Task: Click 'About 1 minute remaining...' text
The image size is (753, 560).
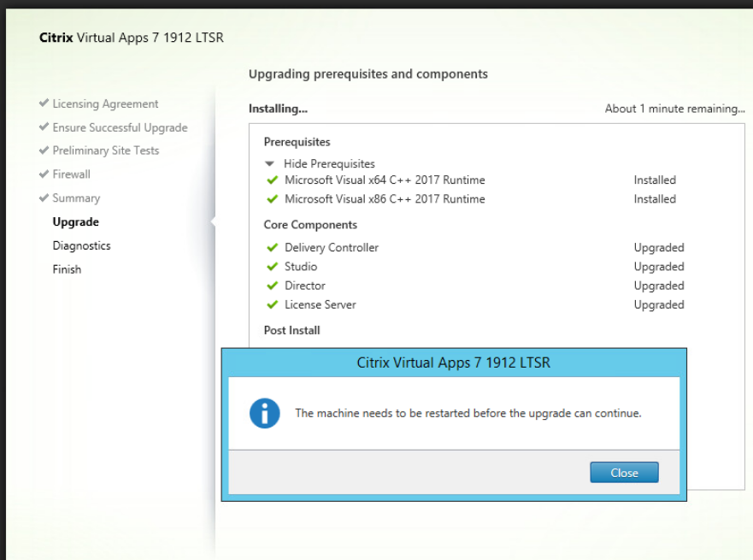Action: [674, 109]
